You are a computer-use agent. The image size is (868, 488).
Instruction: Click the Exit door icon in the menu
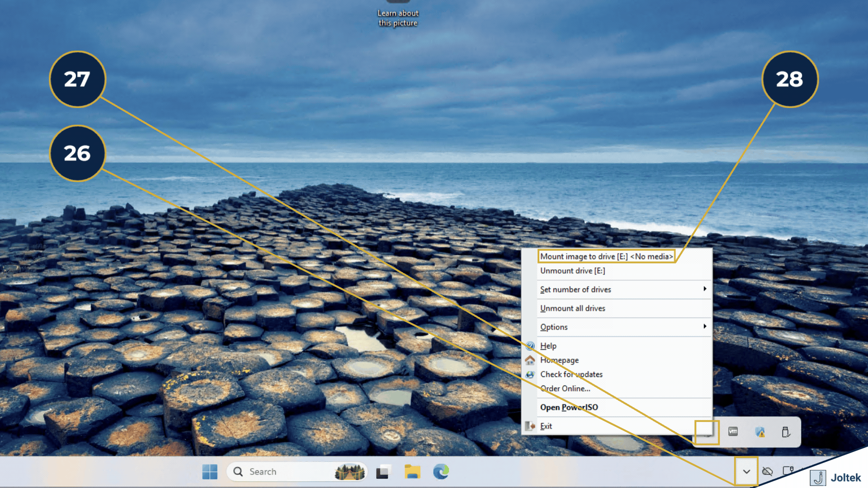(x=530, y=426)
